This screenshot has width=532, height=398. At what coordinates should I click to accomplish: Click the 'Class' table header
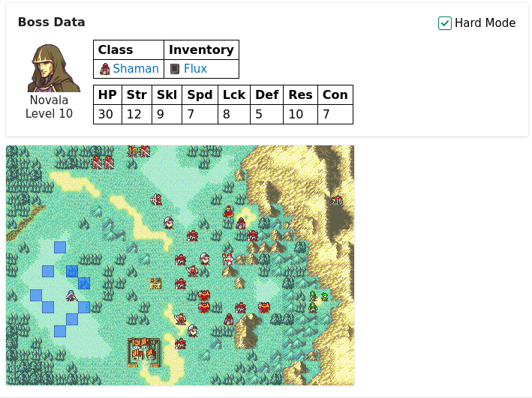(128, 49)
